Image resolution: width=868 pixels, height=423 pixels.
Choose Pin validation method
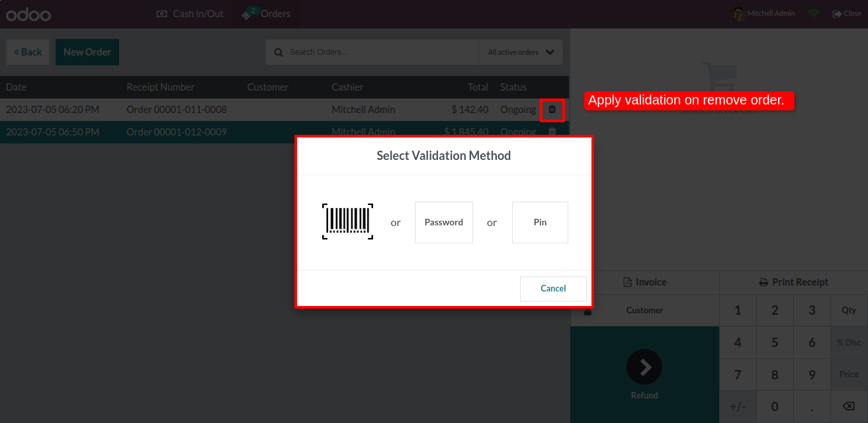click(x=540, y=223)
